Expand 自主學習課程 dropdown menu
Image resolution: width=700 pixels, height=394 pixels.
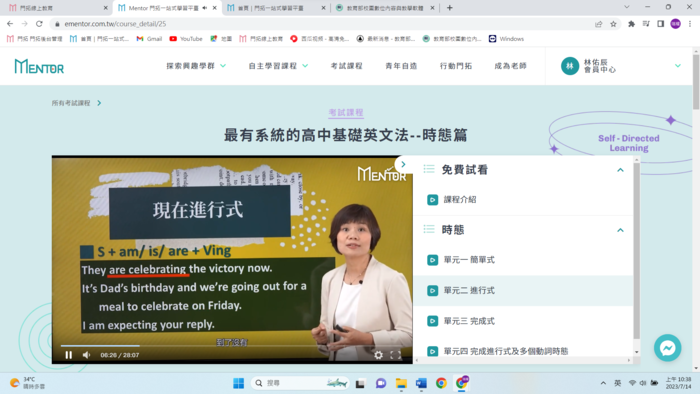point(278,66)
